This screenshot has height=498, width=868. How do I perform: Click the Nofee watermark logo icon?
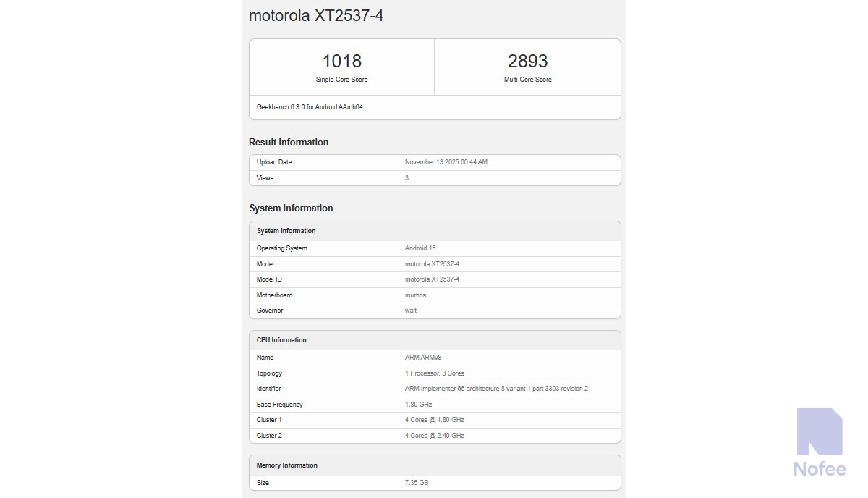point(820,431)
